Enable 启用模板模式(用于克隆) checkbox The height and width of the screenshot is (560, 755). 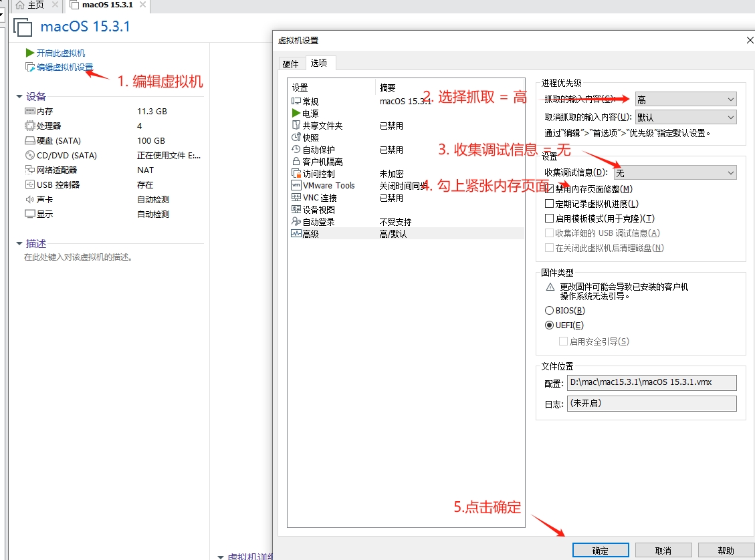coord(549,218)
